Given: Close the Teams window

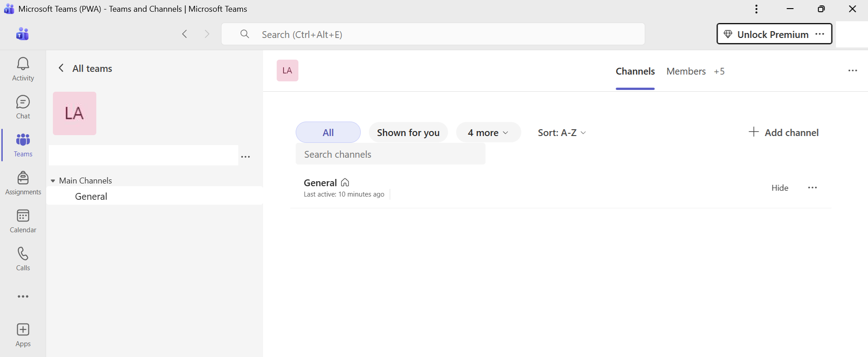Looking at the screenshot, I should [853, 9].
